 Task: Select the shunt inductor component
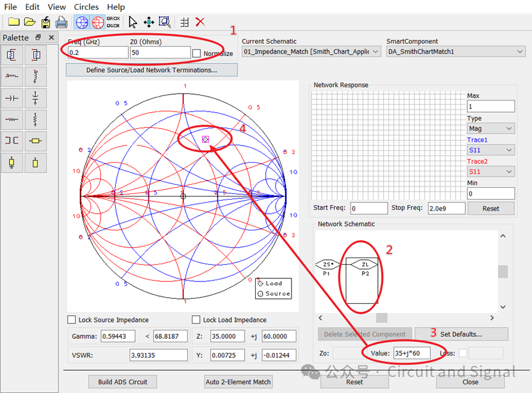pyautogui.click(x=35, y=76)
